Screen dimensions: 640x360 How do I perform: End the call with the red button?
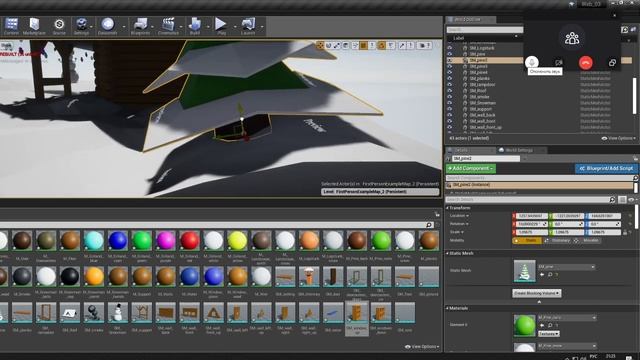(x=586, y=63)
